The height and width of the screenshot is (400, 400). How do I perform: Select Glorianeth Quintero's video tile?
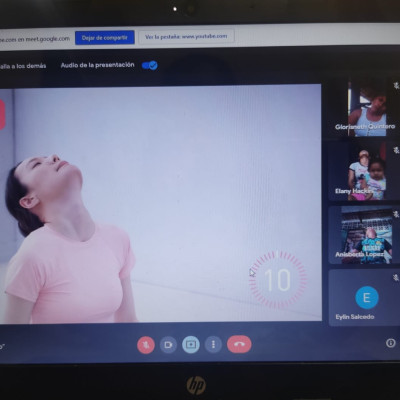[364, 109]
